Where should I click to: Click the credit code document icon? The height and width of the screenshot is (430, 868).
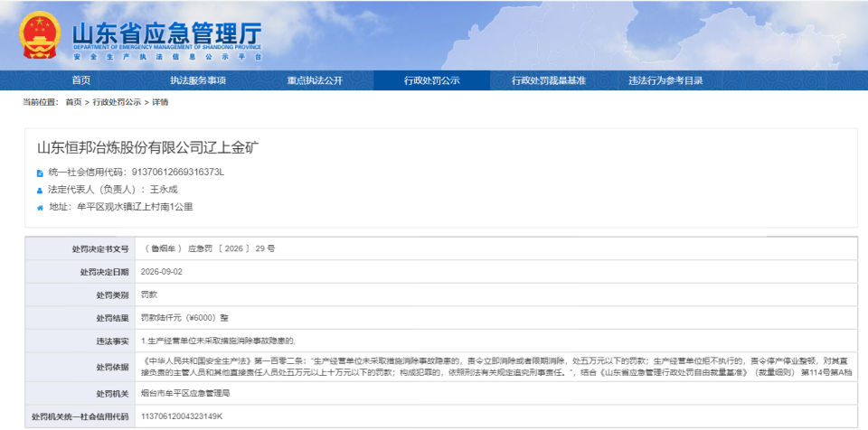point(40,173)
